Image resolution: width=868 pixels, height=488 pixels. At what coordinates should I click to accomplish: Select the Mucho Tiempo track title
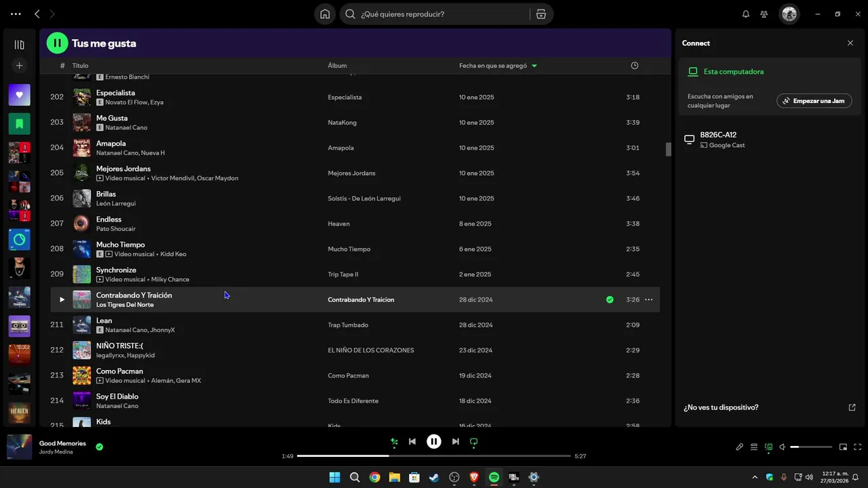(x=120, y=245)
